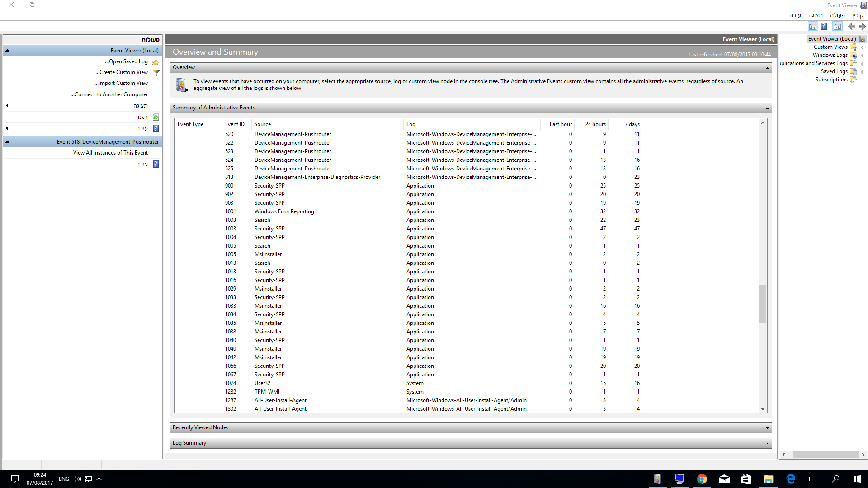Expand the Custom Views tree node

point(862,47)
